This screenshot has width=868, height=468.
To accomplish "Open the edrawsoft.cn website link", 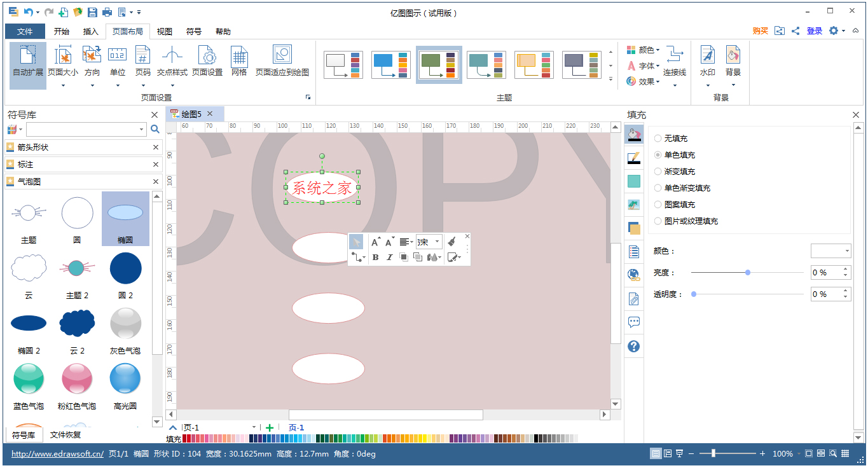I will point(57,453).
